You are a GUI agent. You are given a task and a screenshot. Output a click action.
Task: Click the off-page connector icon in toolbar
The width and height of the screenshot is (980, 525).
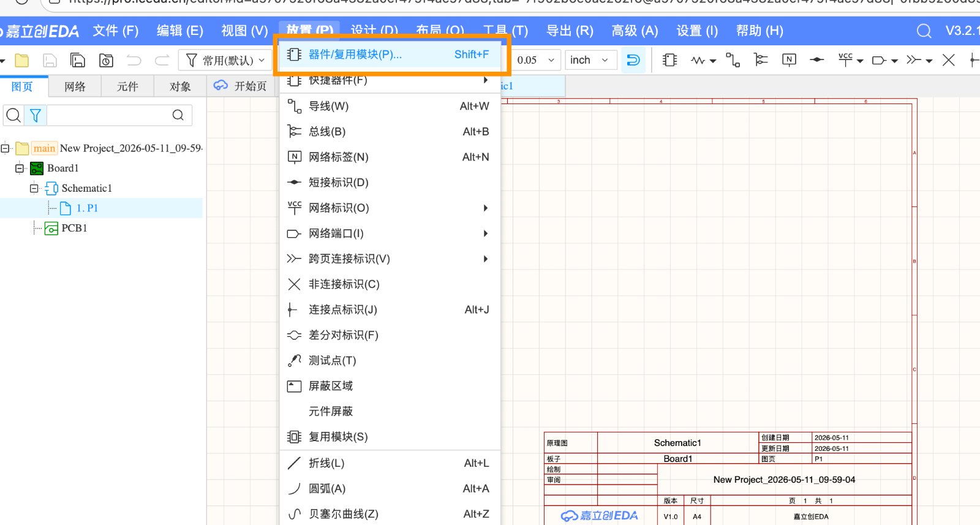pyautogui.click(x=914, y=60)
